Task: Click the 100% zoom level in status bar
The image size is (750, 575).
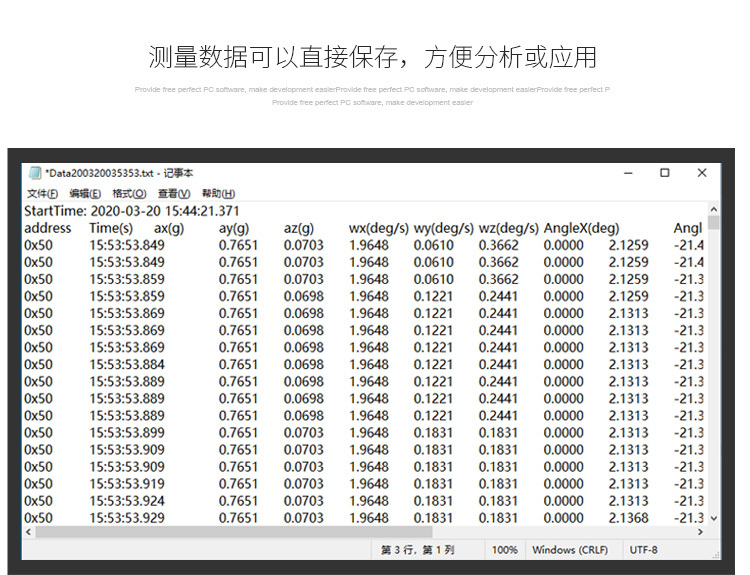Action: tap(505, 550)
